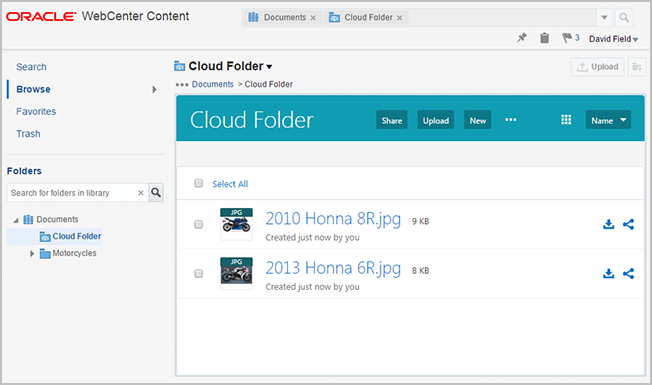Open the clipboard icon in the header
The width and height of the screenshot is (652, 385).
coord(544,38)
